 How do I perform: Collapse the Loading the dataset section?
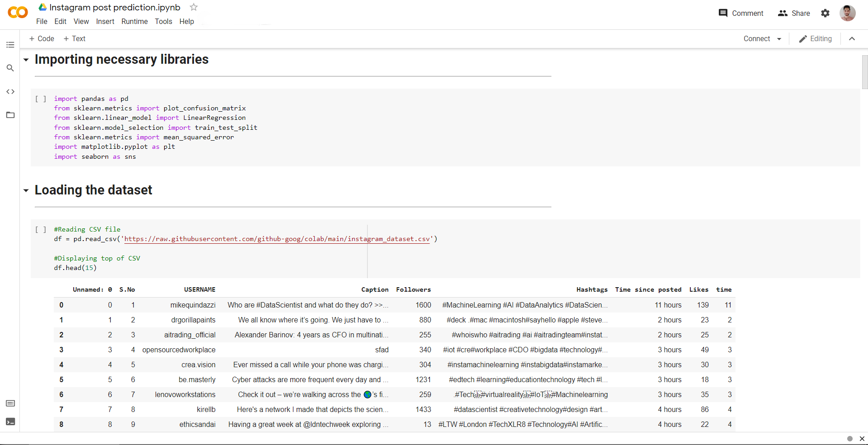[26, 190]
